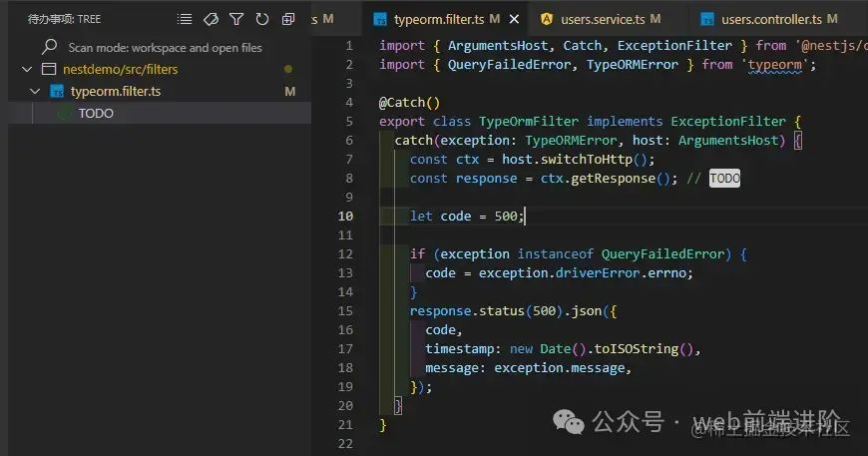Screen dimensions: 868x456
Task: Collapse the nestdemo/src/filters folder
Action: tap(27, 69)
